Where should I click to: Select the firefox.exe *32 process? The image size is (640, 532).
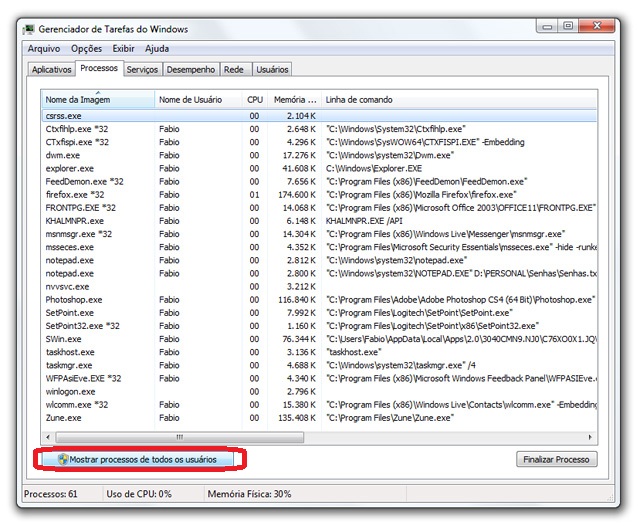pyautogui.click(x=319, y=195)
